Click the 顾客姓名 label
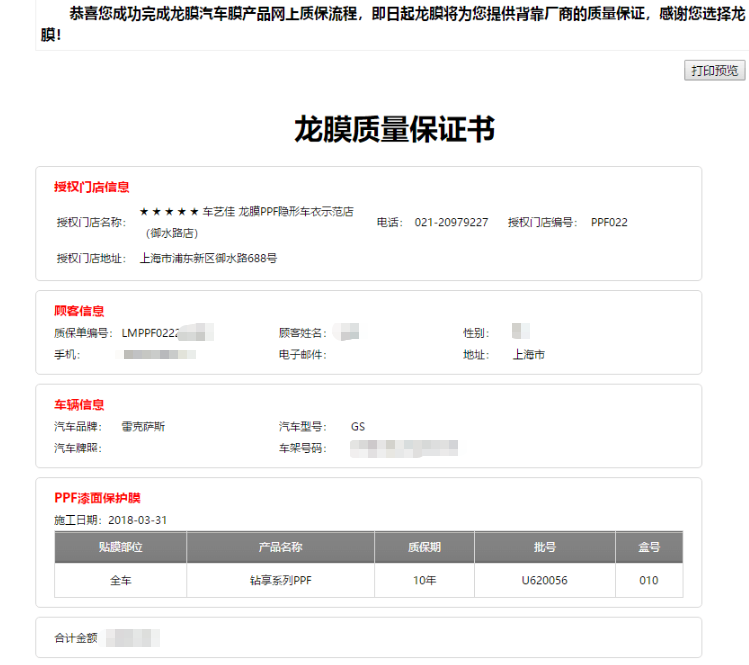749x665 pixels. click(x=302, y=333)
